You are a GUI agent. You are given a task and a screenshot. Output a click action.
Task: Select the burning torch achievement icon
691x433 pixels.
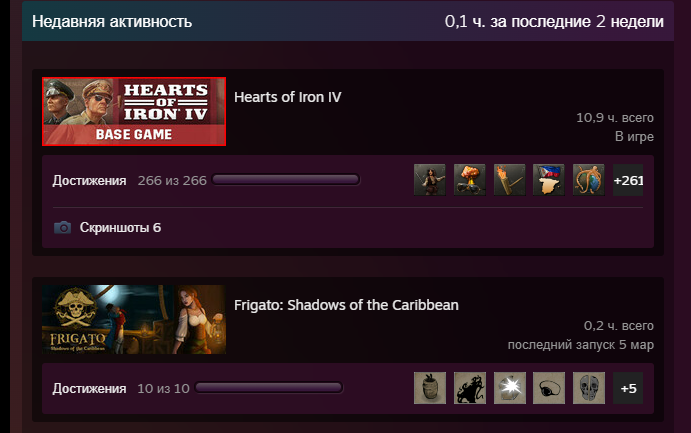point(509,180)
